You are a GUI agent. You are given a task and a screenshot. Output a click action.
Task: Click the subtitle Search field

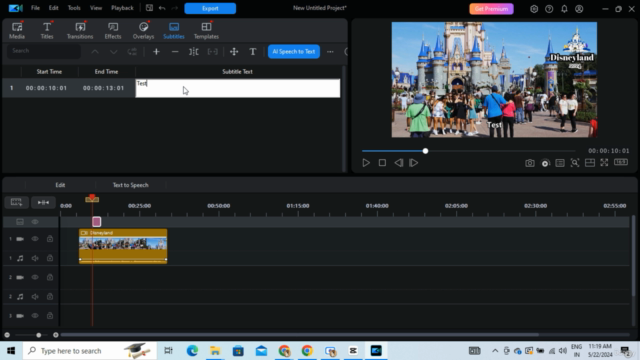[44, 51]
